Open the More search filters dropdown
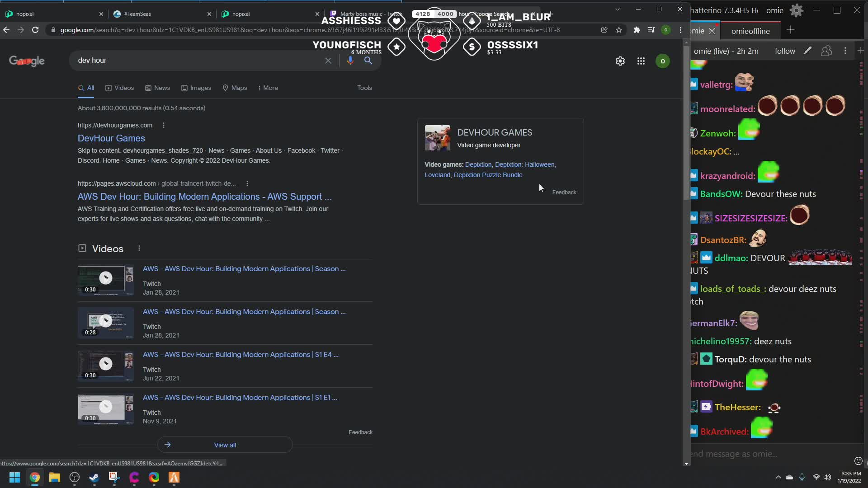The width and height of the screenshot is (868, 488). [268, 88]
